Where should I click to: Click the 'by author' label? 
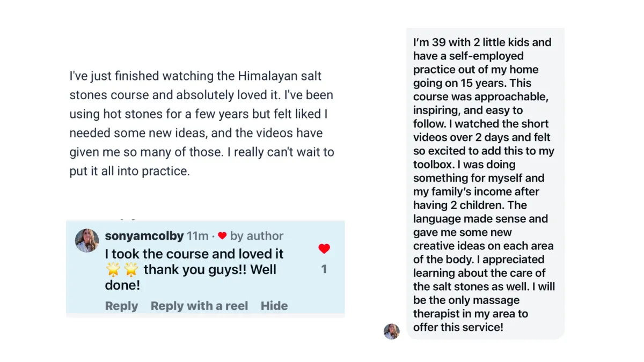257,236
